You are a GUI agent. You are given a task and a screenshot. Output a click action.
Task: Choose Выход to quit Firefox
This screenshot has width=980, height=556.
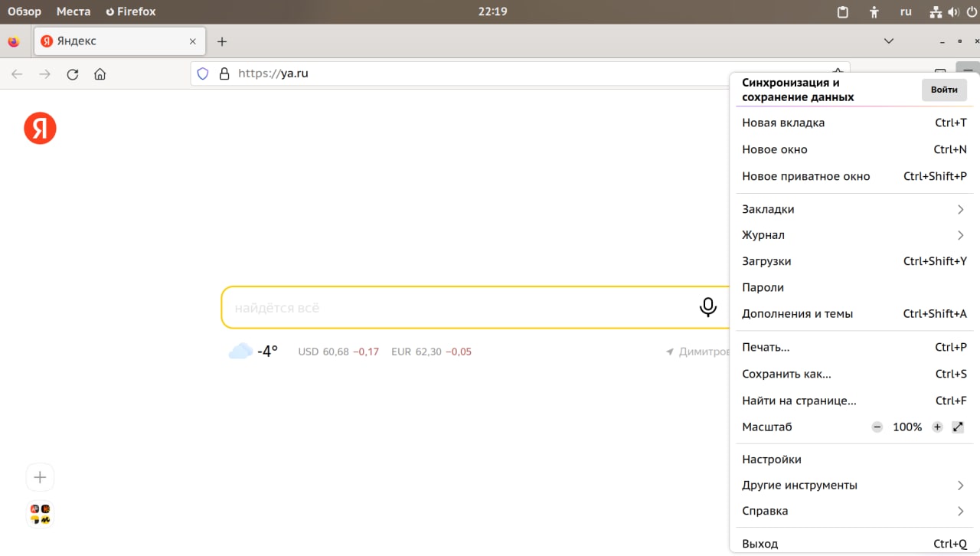click(x=854, y=544)
